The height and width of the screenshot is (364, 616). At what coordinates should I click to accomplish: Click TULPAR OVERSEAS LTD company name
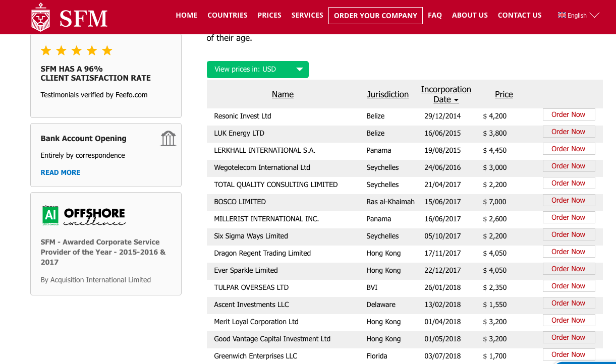tap(251, 287)
